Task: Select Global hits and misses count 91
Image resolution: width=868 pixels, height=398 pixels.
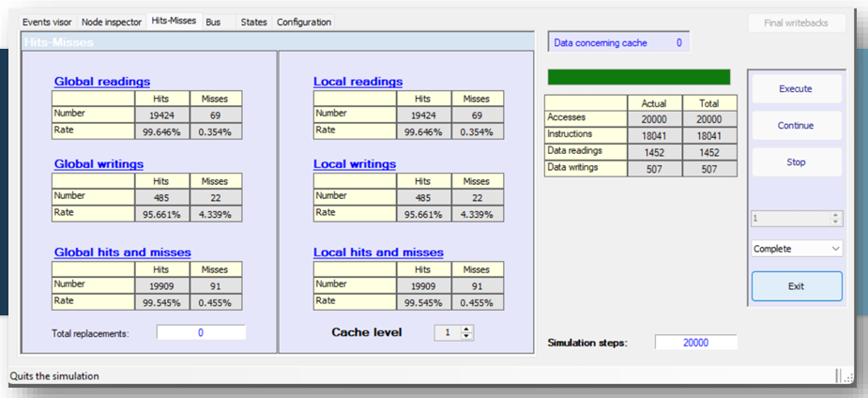Action: tap(215, 286)
